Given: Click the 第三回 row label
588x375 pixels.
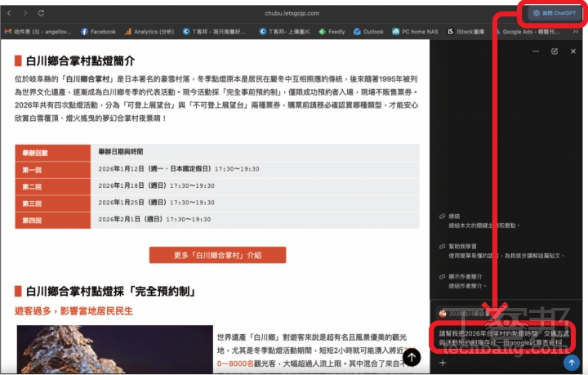Looking at the screenshot, I should 53,203.
